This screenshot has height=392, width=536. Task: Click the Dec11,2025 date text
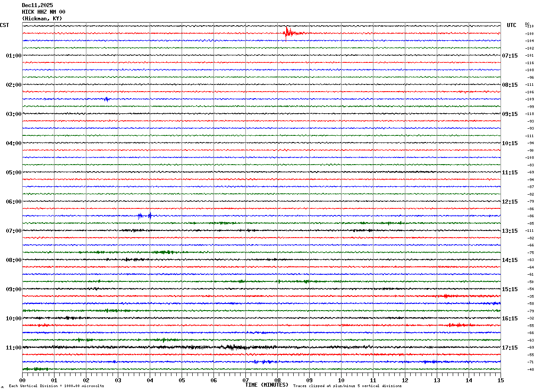pyautogui.click(x=37, y=5)
